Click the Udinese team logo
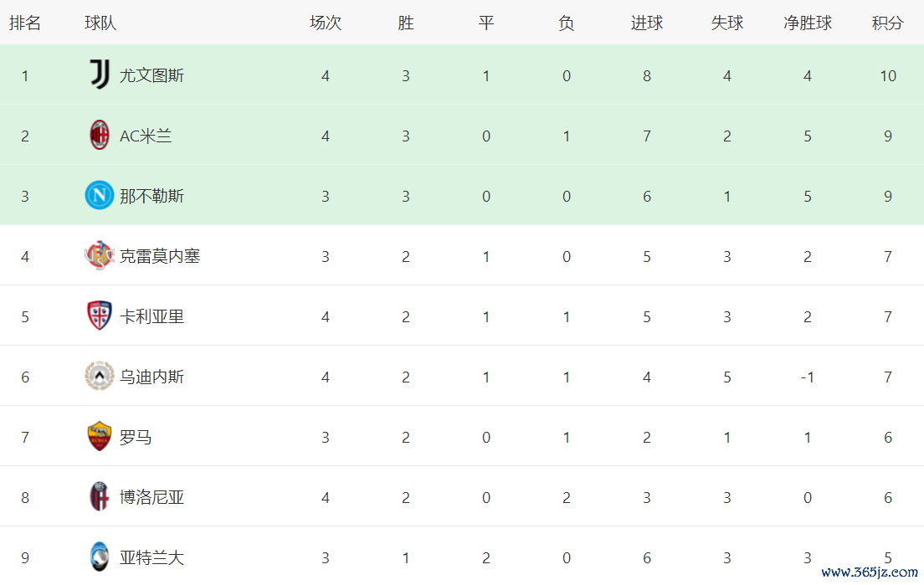The width and height of the screenshot is (924, 585). pyautogui.click(x=100, y=377)
